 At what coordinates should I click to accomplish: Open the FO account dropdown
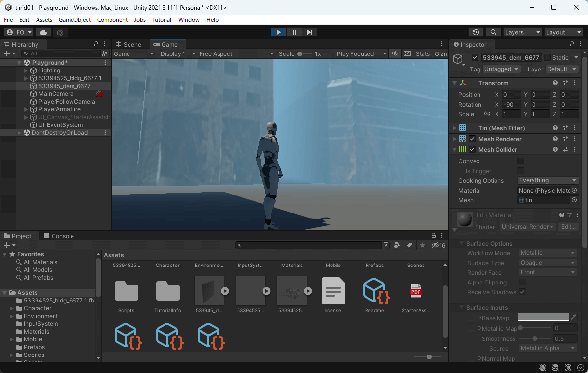pos(19,32)
